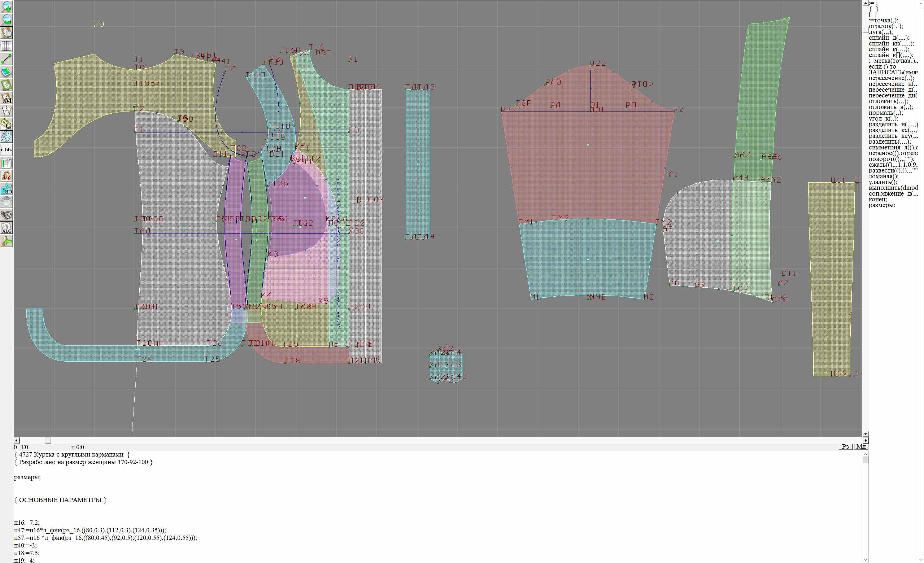Click the canvas vertical scrollbar down arrow
Screen dimensions: 924x563
click(866, 434)
